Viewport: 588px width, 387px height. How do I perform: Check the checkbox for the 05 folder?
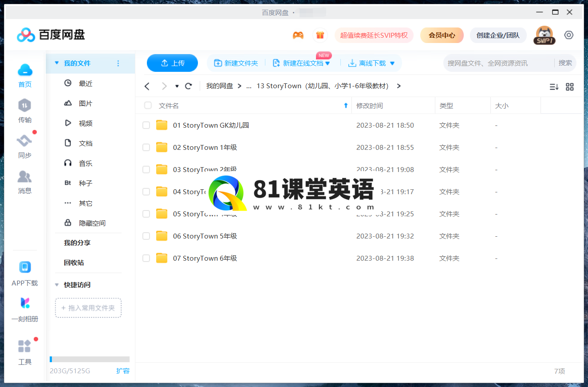click(146, 214)
